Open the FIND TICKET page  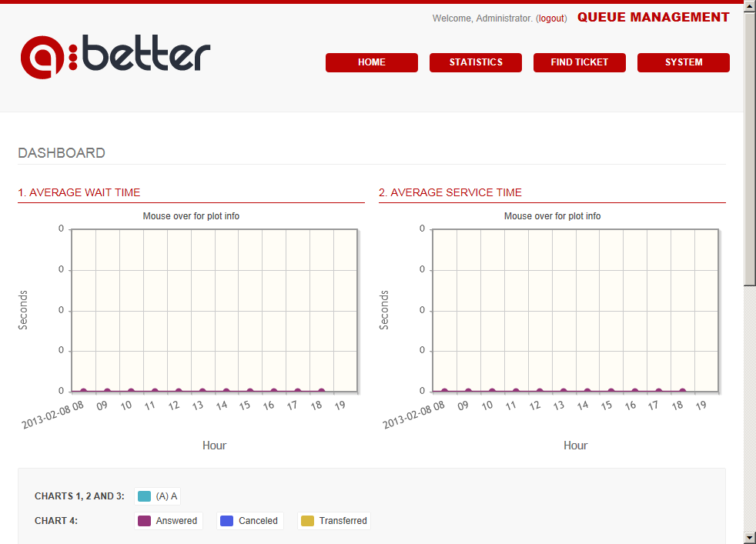[x=579, y=62]
